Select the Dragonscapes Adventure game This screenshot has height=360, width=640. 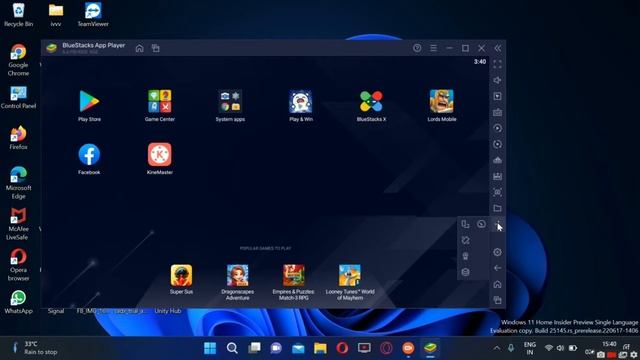[x=238, y=276]
